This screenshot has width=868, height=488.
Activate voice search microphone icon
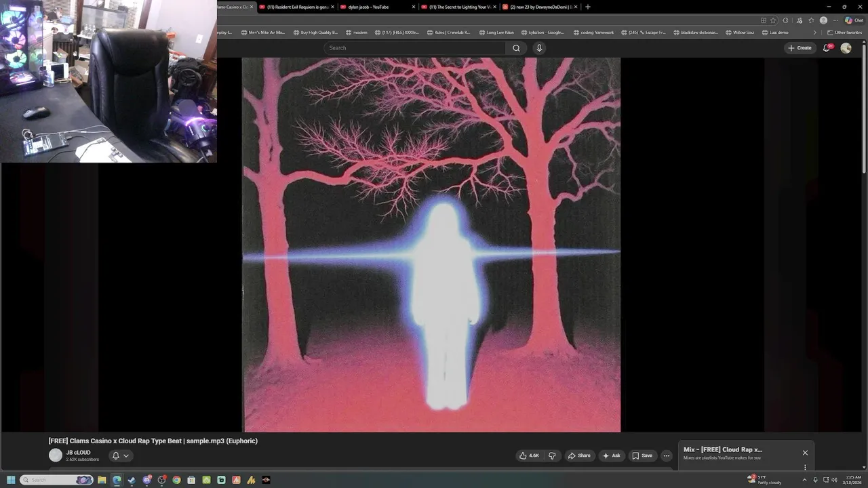[539, 48]
